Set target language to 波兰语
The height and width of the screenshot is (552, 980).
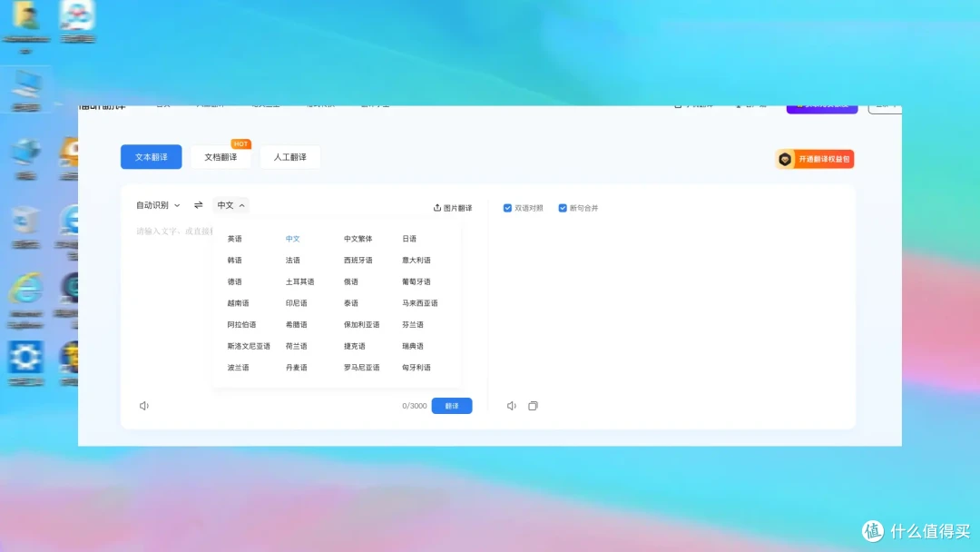(238, 368)
